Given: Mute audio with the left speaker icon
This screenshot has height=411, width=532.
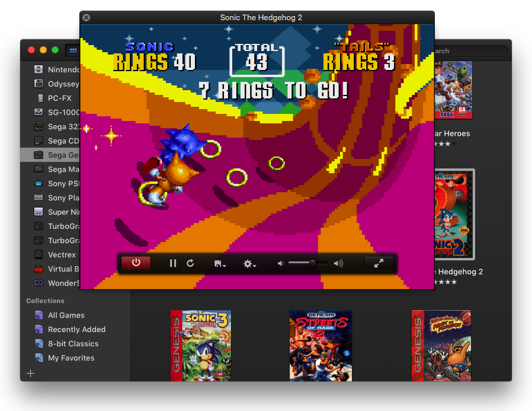Looking at the screenshot, I should [280, 263].
